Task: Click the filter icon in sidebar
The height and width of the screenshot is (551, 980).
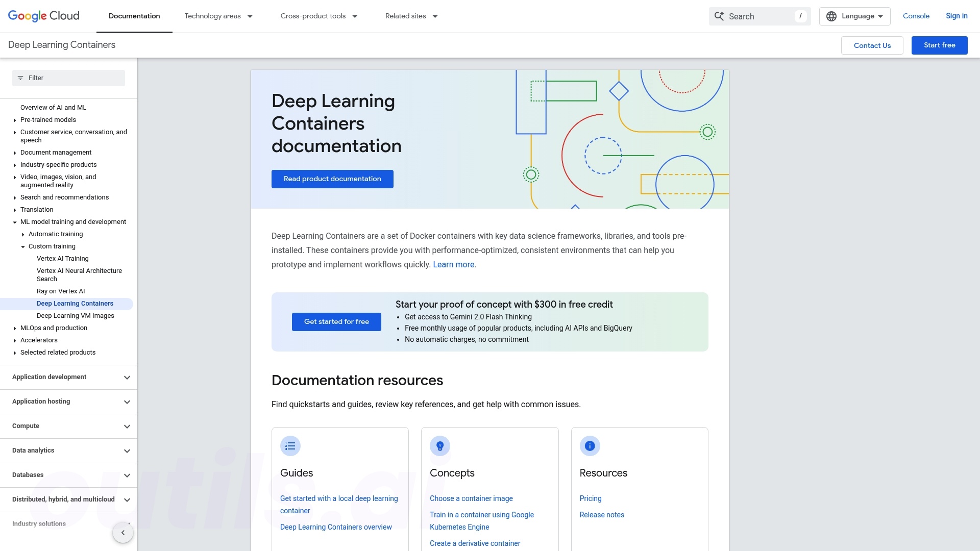Action: click(20, 78)
